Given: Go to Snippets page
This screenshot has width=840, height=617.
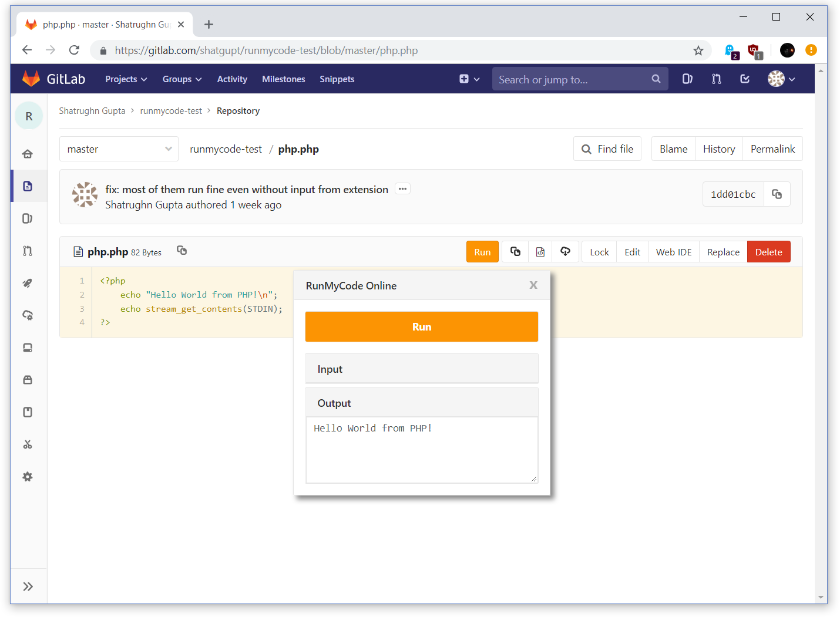Looking at the screenshot, I should [337, 79].
